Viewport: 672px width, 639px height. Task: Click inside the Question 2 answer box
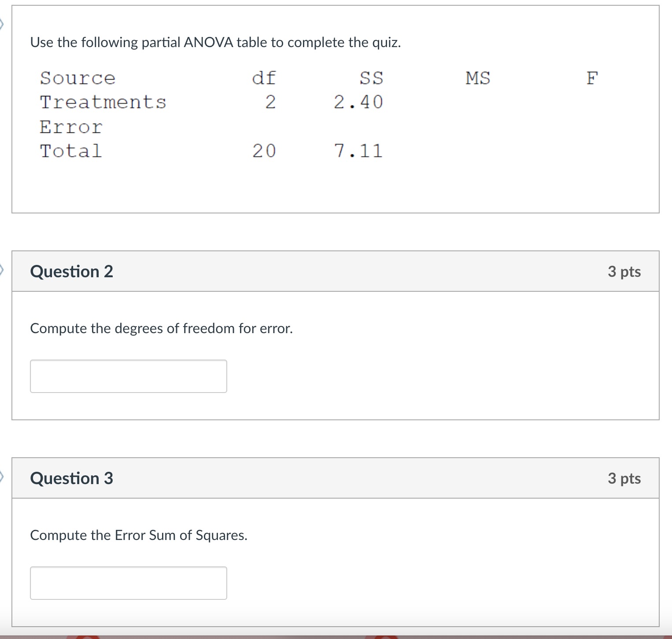[x=128, y=376]
